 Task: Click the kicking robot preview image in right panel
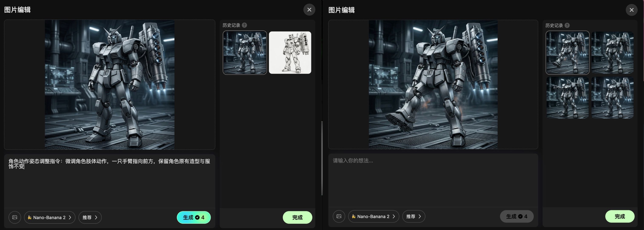coord(433,85)
